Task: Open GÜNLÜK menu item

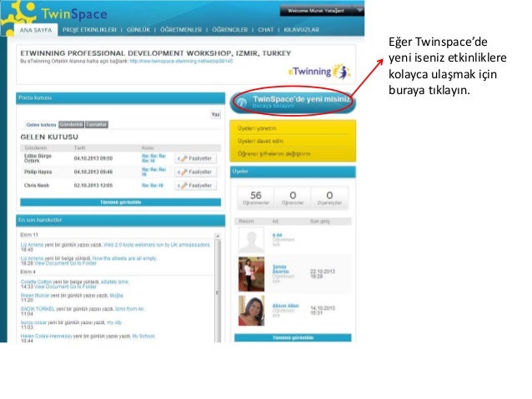Action: tap(138, 30)
